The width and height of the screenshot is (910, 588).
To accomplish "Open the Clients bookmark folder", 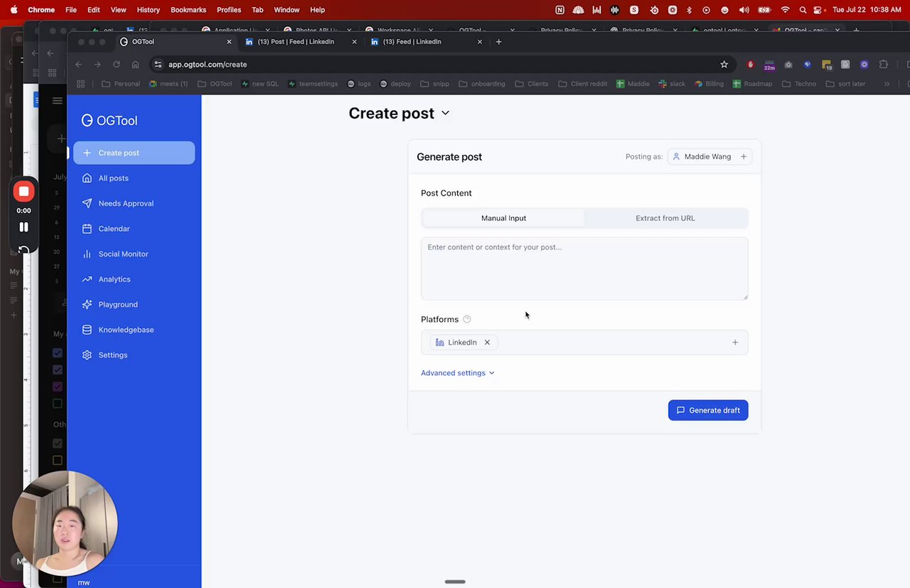I will click(x=532, y=84).
